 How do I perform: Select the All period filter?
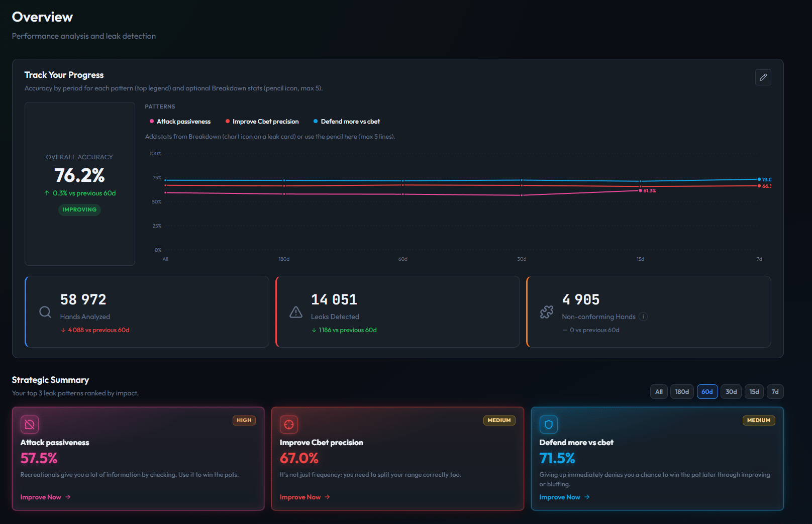pos(659,392)
